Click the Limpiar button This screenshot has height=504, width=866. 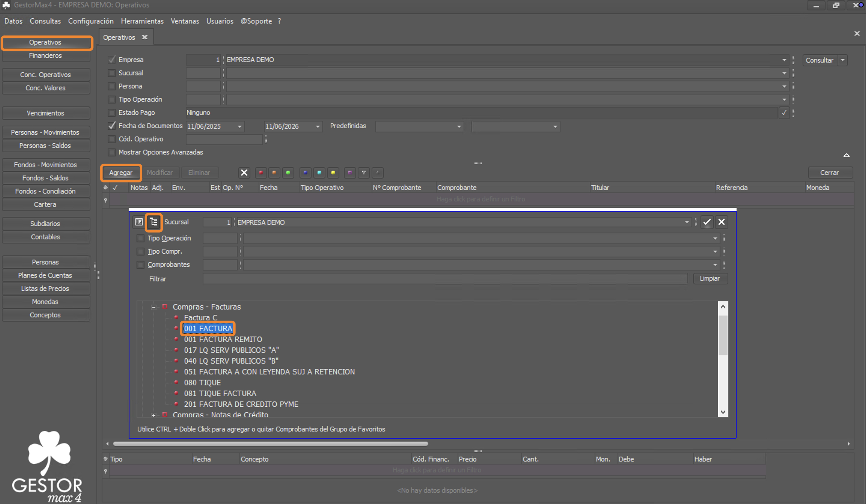coord(710,278)
